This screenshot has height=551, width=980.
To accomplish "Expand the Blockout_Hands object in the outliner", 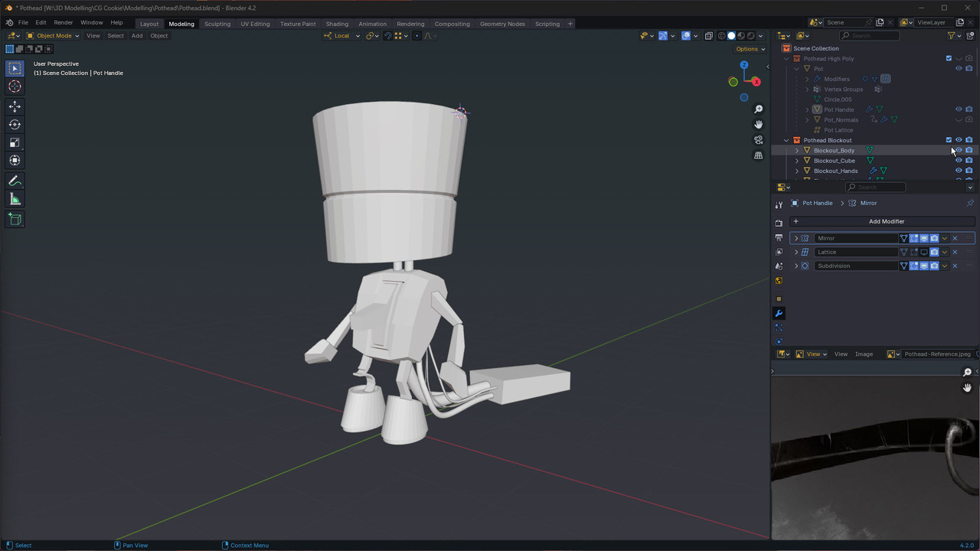I will click(796, 171).
